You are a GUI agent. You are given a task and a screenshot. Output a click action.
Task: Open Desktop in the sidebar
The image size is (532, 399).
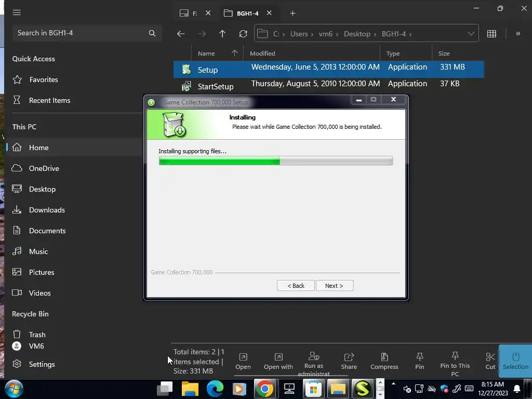coord(42,189)
